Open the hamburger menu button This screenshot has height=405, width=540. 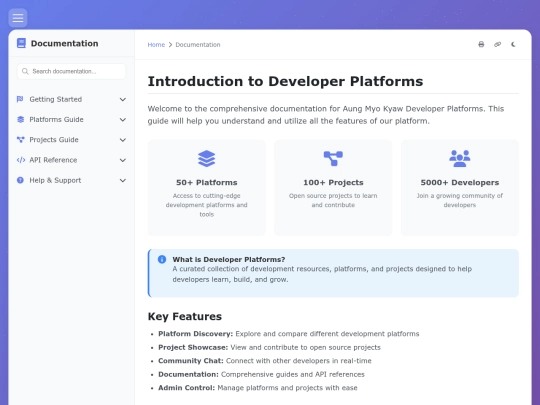(18, 18)
